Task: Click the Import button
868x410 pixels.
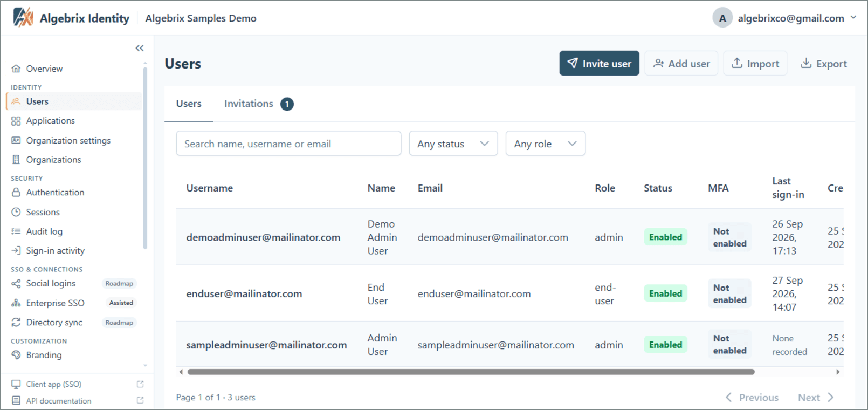Action: pos(755,63)
